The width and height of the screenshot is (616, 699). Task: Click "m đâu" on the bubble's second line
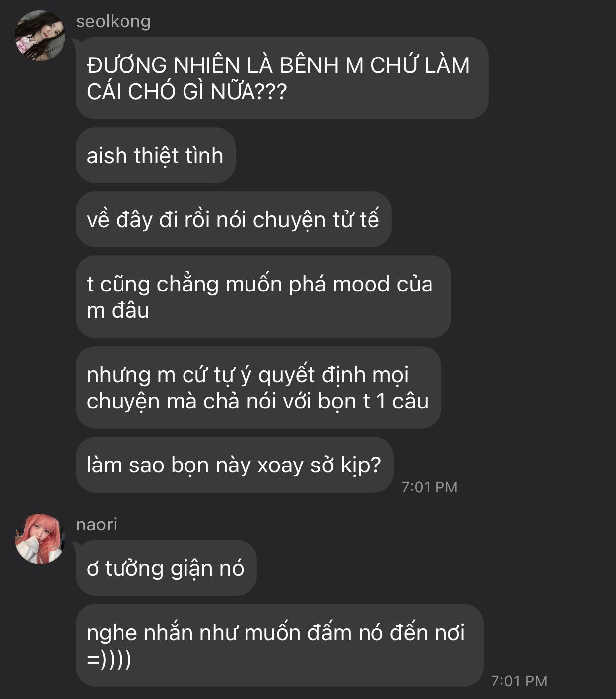[118, 310]
